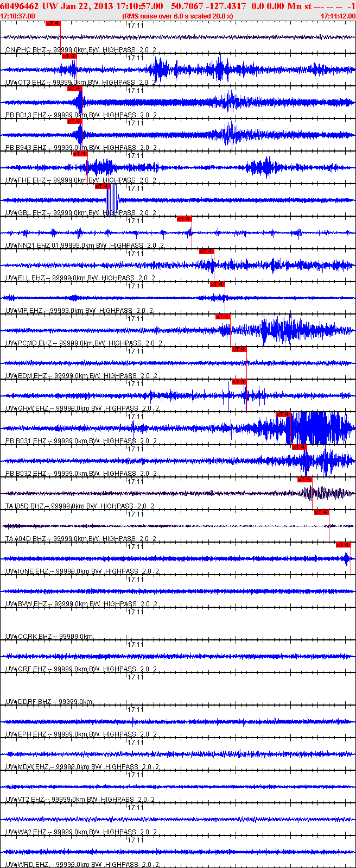
Task: Click the red pick marker on the PB B013 trace
Action: point(74,89)
